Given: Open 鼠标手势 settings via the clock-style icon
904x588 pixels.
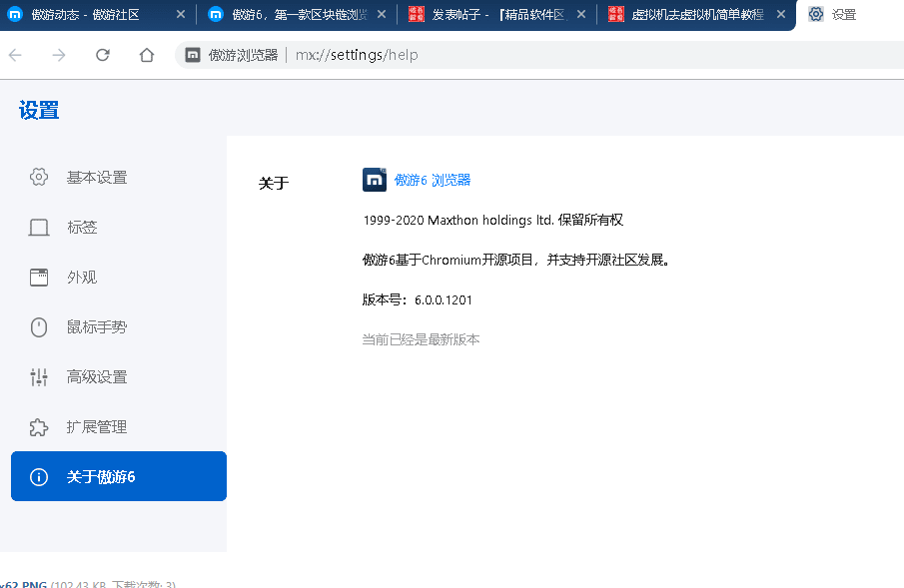Looking at the screenshot, I should (x=38, y=326).
